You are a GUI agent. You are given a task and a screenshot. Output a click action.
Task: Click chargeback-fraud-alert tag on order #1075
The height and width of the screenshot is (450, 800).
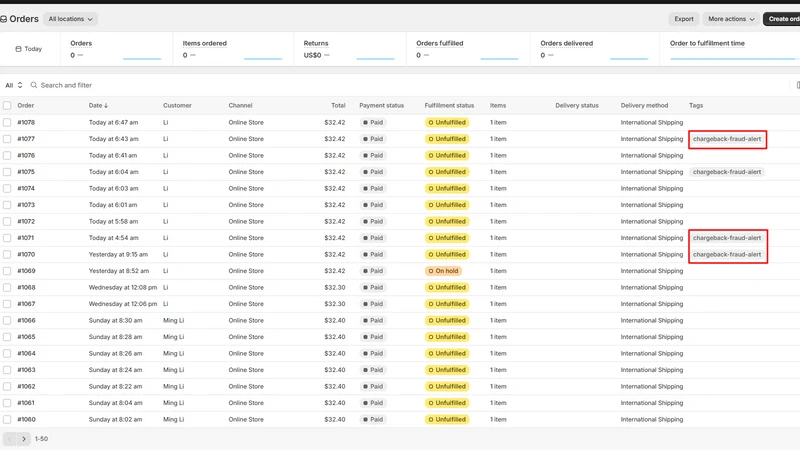[x=727, y=172]
